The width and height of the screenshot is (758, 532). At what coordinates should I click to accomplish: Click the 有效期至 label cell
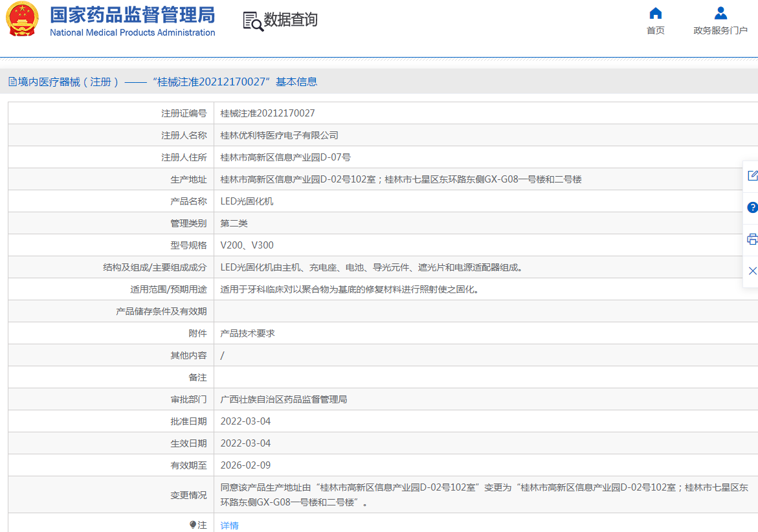point(111,465)
